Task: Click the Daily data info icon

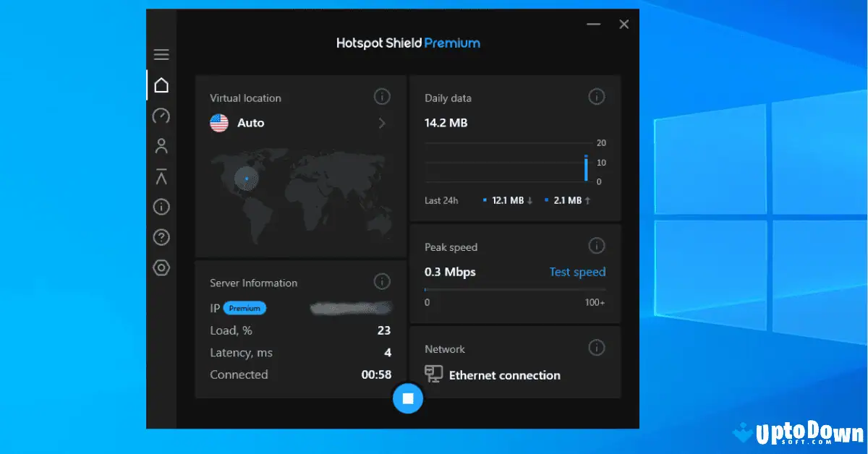Action: click(x=597, y=96)
